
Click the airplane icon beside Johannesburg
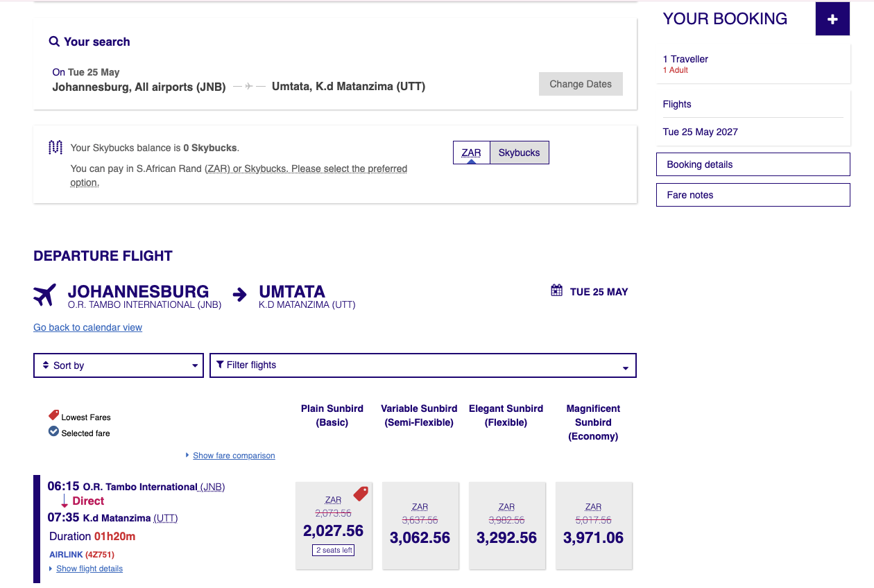coord(44,295)
